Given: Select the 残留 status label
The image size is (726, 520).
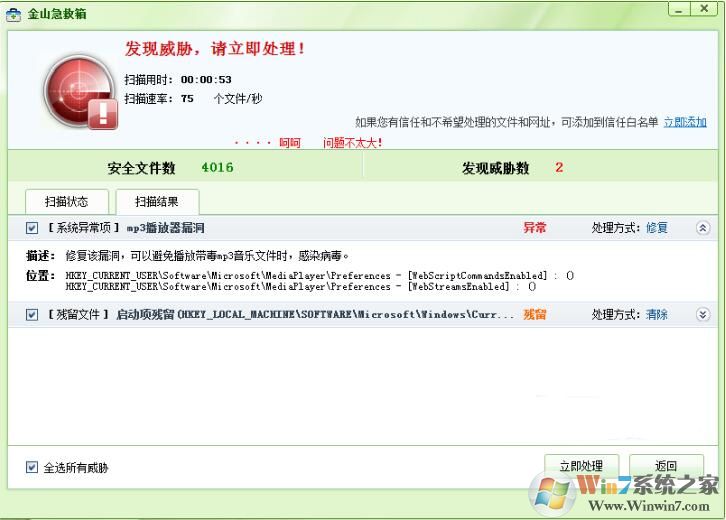Looking at the screenshot, I should pos(535,315).
